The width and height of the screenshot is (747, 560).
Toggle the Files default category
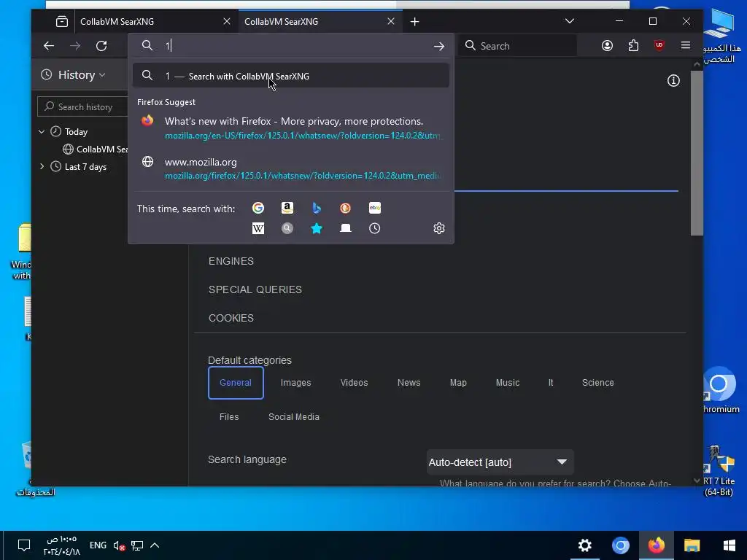coord(229,417)
